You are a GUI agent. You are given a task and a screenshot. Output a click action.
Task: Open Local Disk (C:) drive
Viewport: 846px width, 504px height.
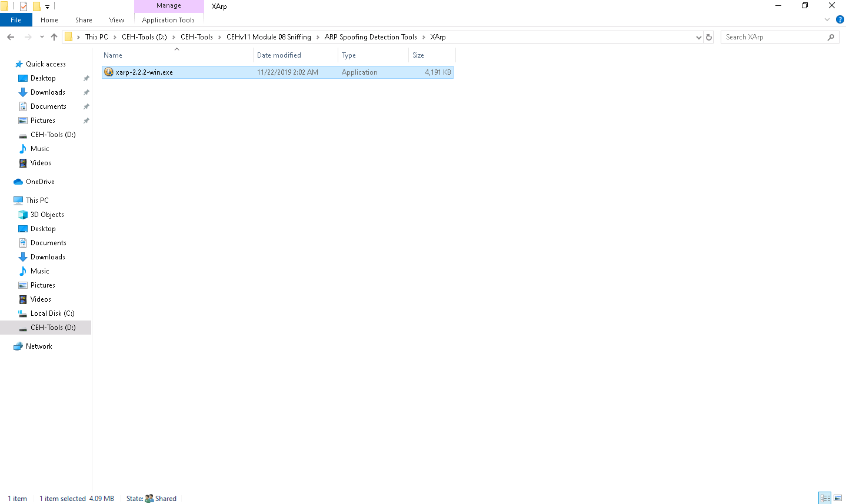tap(52, 313)
